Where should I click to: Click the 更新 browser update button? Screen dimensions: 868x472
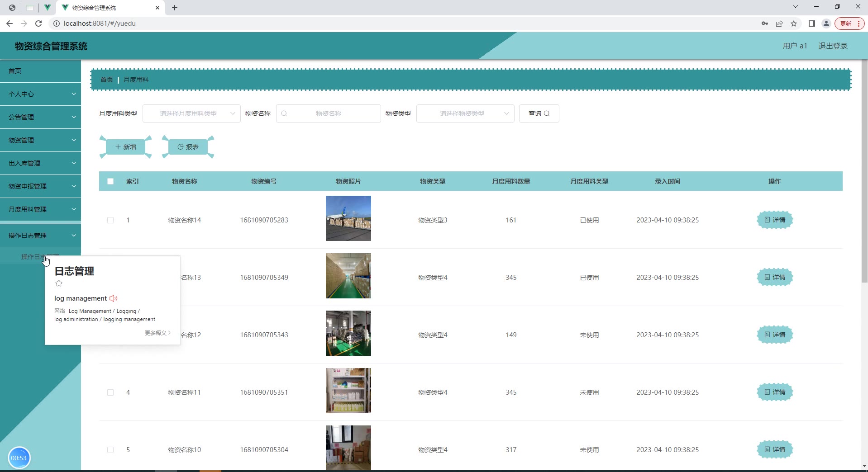(849, 24)
